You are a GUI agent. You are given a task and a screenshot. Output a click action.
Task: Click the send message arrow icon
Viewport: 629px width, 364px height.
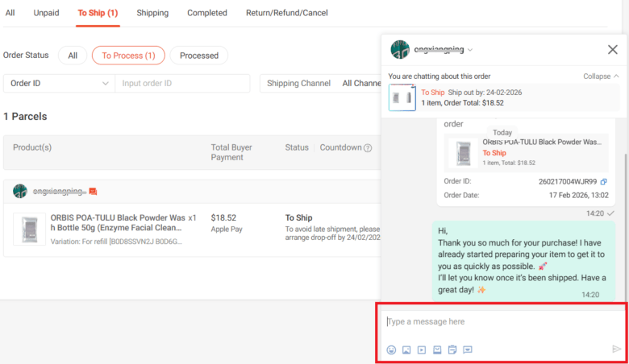[616, 350]
